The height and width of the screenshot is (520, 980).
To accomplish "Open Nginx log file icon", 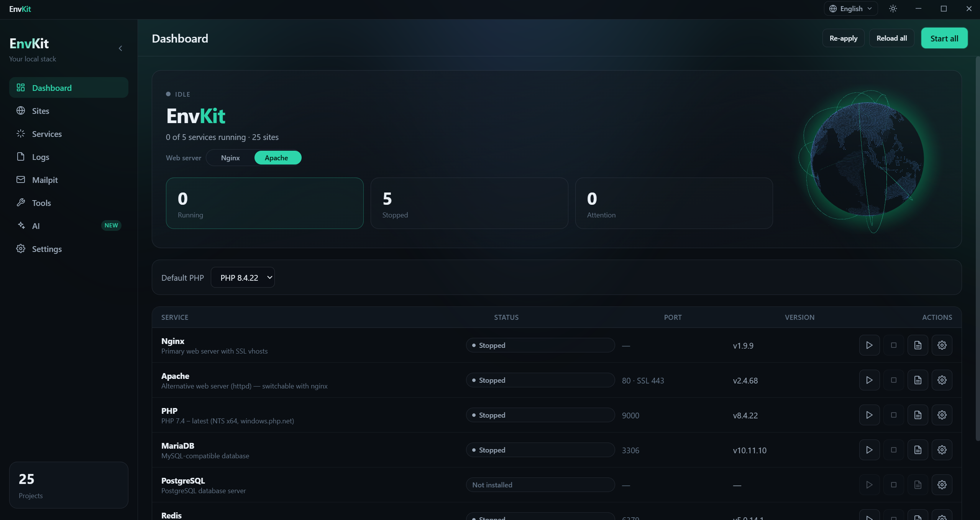I will tap(918, 345).
